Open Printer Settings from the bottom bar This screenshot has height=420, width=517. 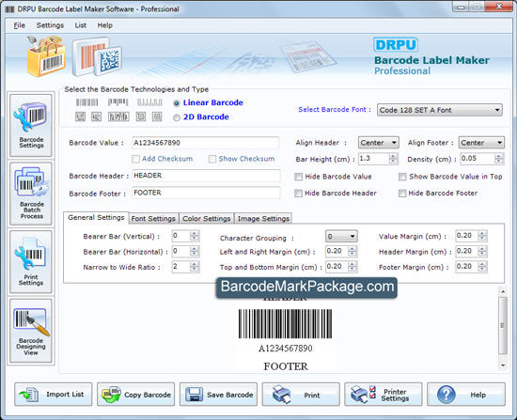[384, 395]
